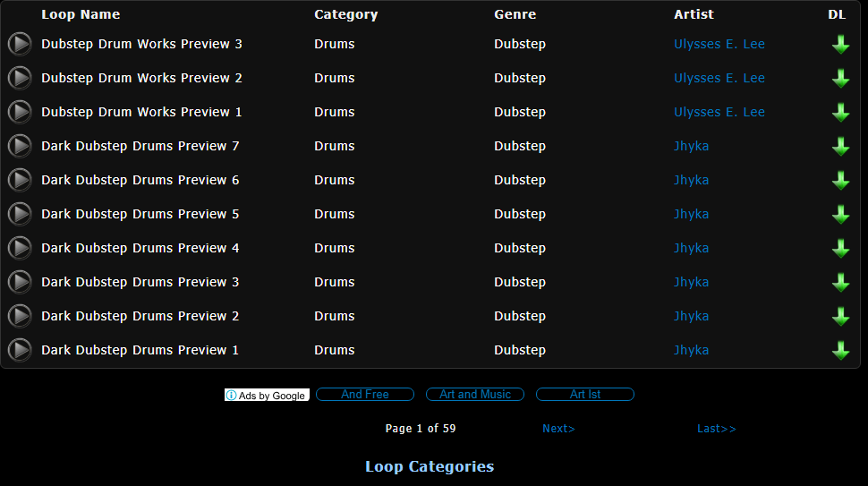Play Dubstep Drum Works Preview 3 loop
868x486 pixels.
click(20, 44)
